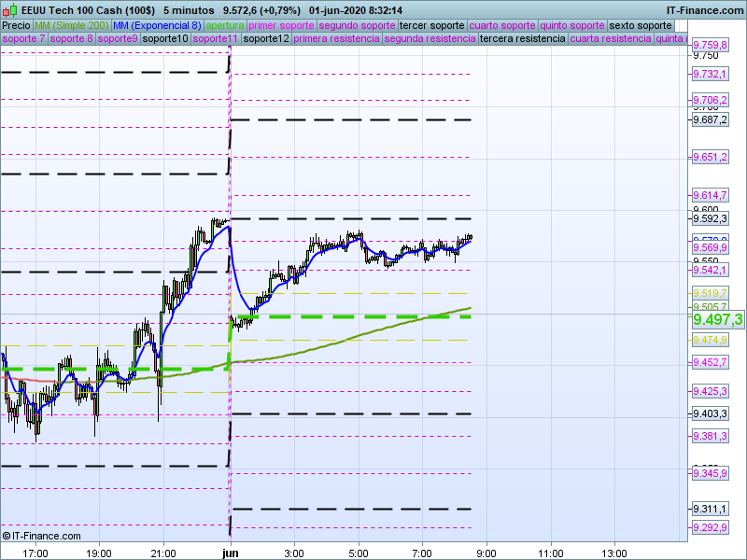Click the 9.569,9 price axis label
The width and height of the screenshot is (747, 560).
tap(710, 247)
